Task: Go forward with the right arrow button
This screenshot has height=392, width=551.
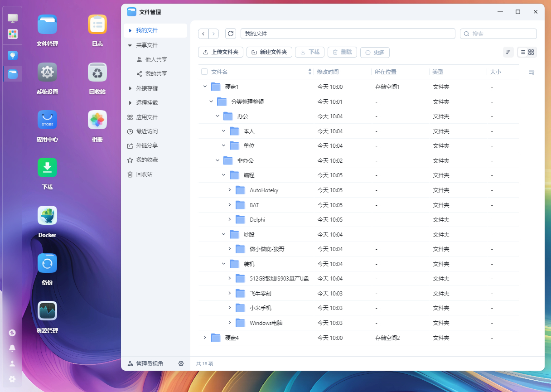Action: point(213,34)
